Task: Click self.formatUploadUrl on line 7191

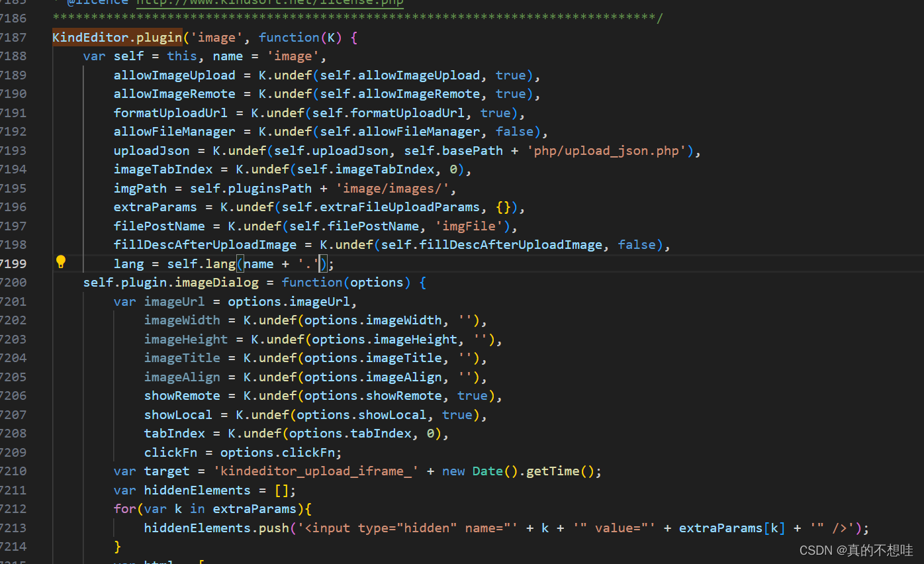Action: pyautogui.click(x=389, y=113)
